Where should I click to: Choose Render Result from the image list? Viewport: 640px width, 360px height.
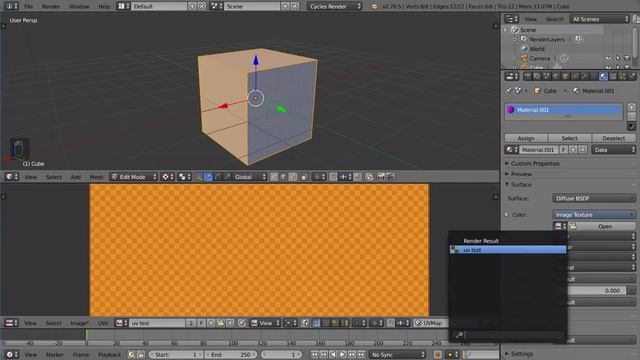point(508,241)
